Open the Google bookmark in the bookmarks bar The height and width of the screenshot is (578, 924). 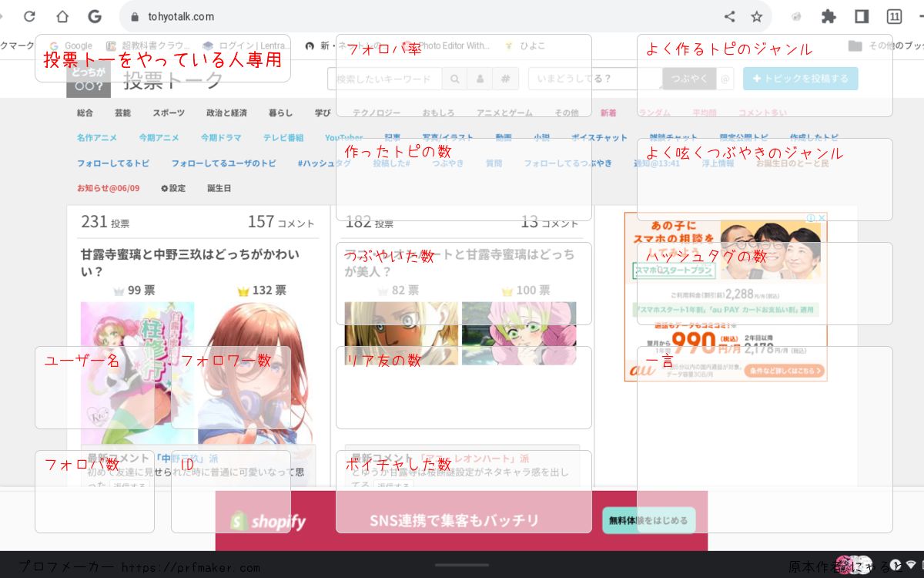[71, 45]
